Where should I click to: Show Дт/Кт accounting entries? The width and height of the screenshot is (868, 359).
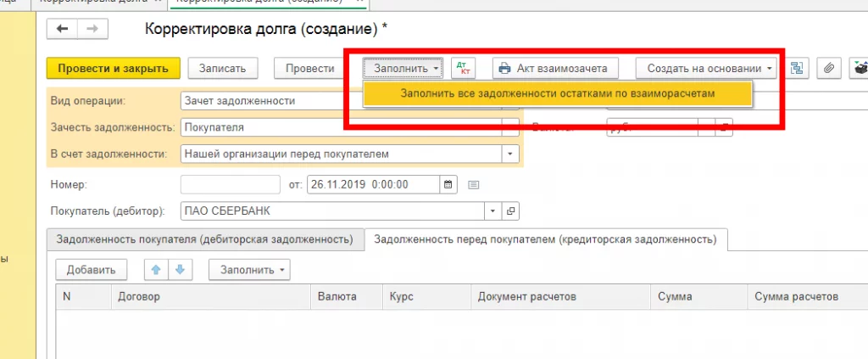[465, 68]
